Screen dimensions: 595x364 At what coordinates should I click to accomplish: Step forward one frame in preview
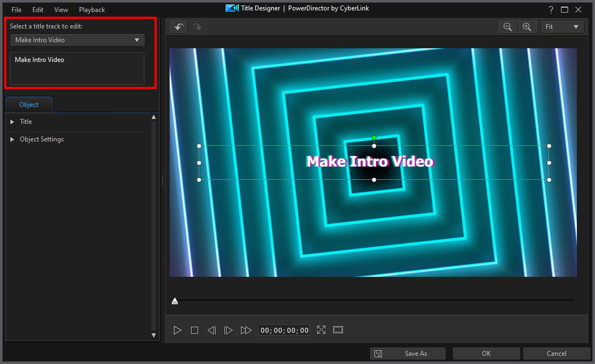(229, 329)
